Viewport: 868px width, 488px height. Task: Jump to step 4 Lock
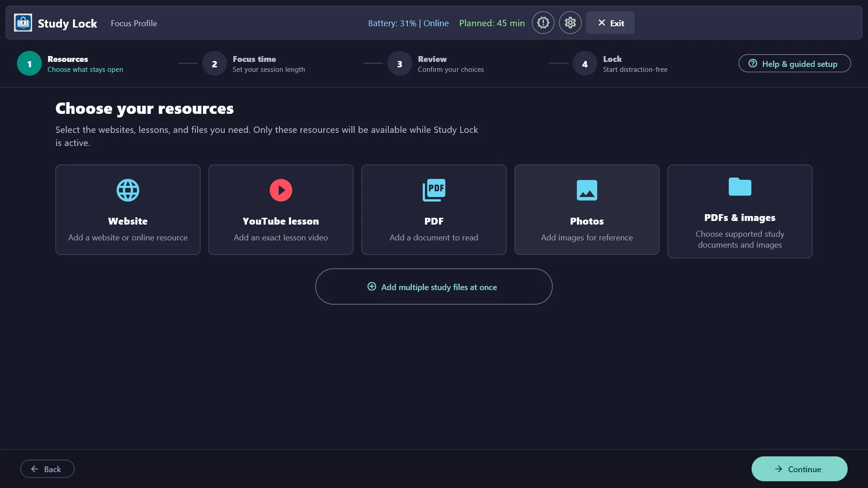(585, 64)
